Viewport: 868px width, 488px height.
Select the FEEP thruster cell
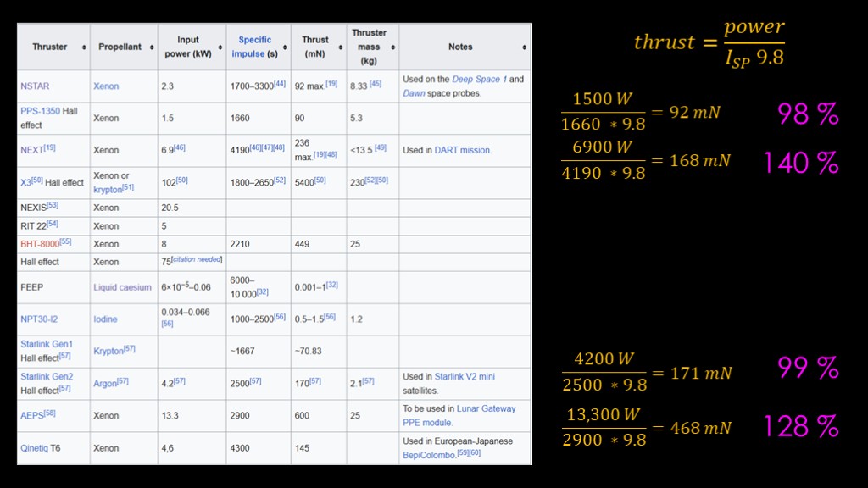[53, 287]
